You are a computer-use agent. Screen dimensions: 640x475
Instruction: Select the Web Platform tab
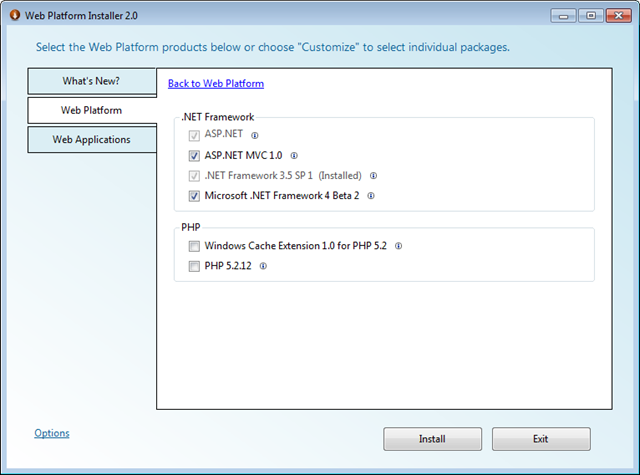[x=92, y=110]
